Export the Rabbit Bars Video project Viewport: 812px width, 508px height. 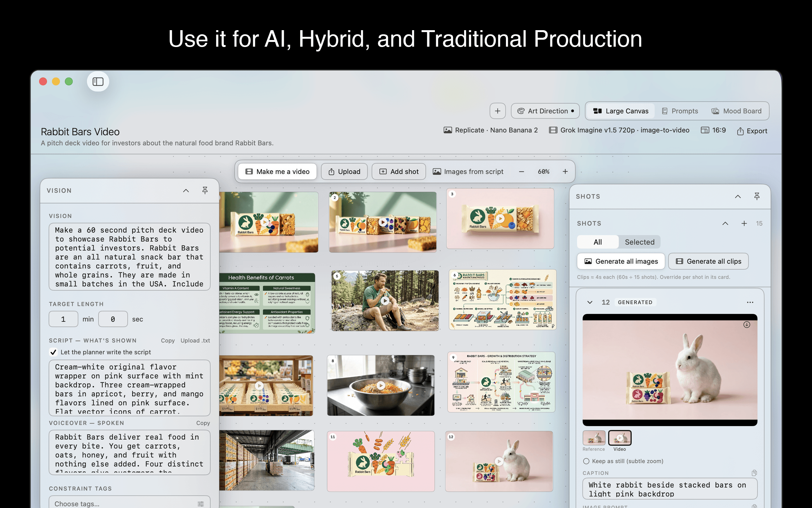click(x=752, y=131)
